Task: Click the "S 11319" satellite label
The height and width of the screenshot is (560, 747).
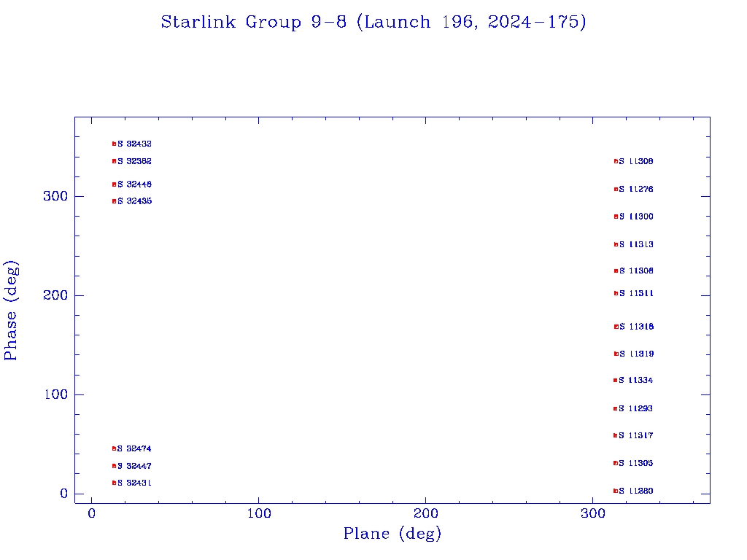Action: click(x=636, y=354)
